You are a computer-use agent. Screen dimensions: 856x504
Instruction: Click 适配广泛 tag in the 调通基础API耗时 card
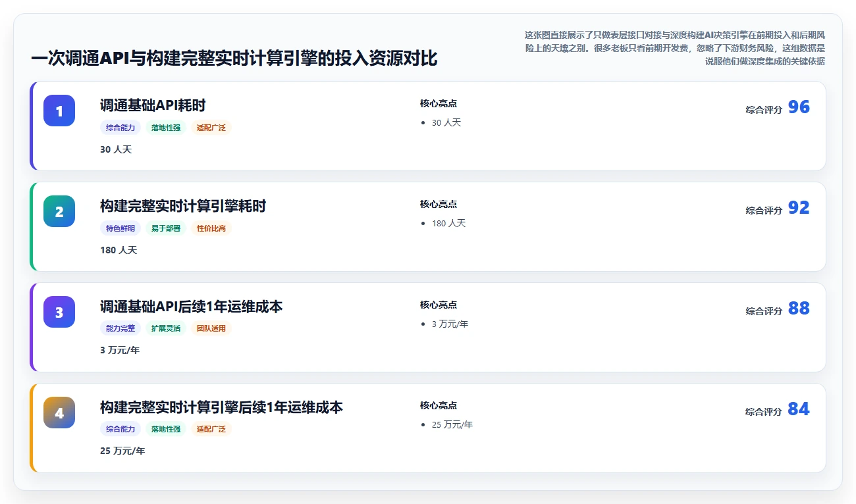pyautogui.click(x=211, y=128)
